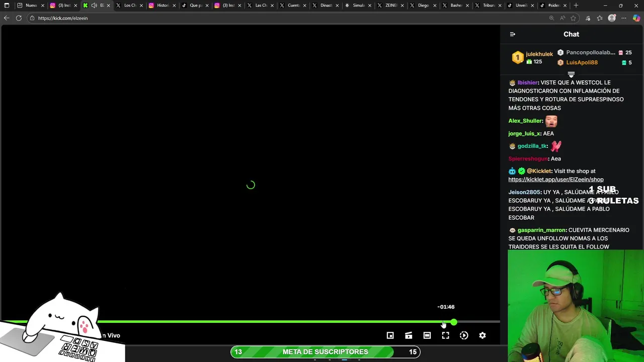Expand the gift leaderboard under the top gifters
The width and height of the screenshot is (644, 362).
(571, 74)
